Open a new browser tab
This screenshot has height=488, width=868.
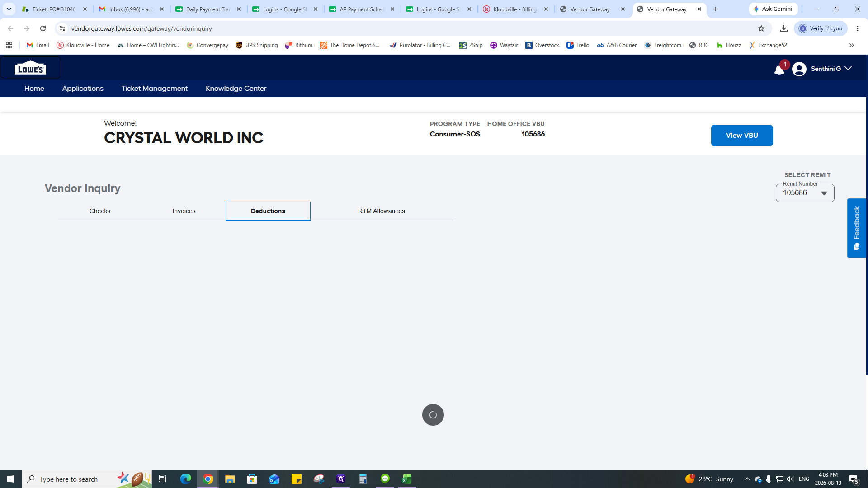point(716,9)
